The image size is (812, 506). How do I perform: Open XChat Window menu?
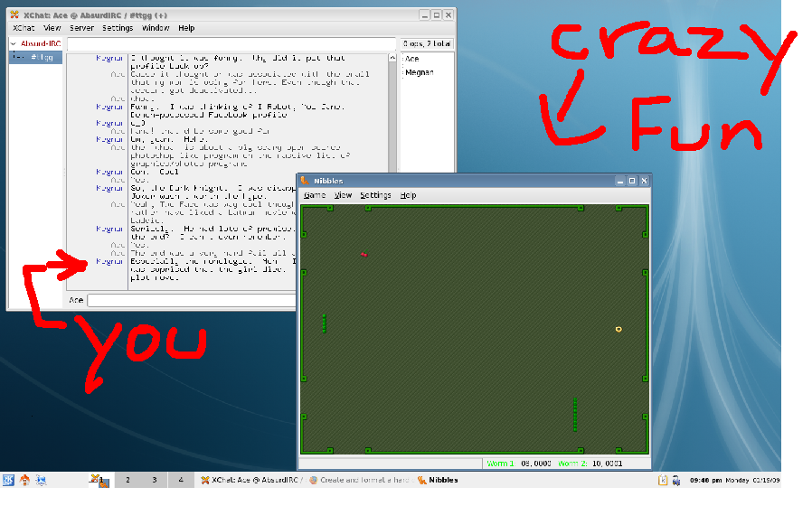point(156,28)
